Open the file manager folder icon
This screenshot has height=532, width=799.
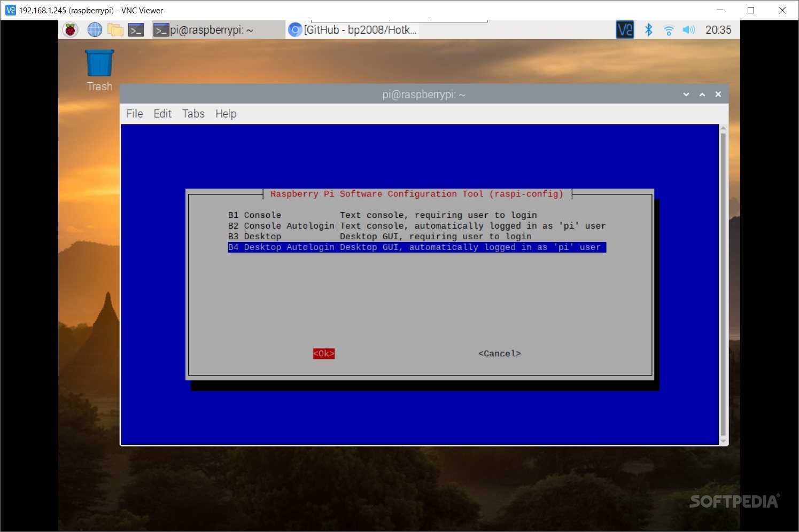(115, 30)
